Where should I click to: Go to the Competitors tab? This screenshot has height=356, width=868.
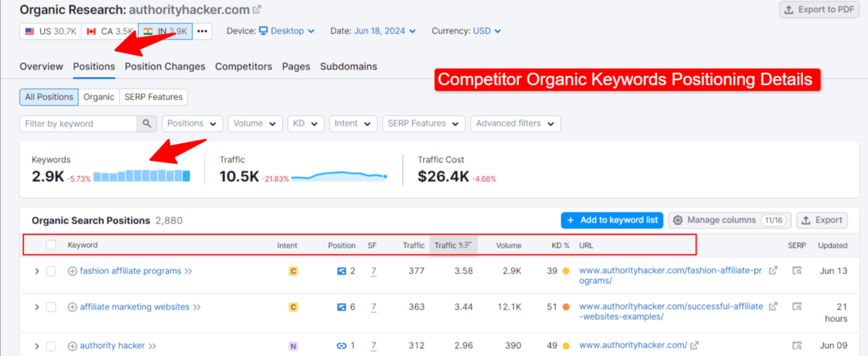click(243, 67)
